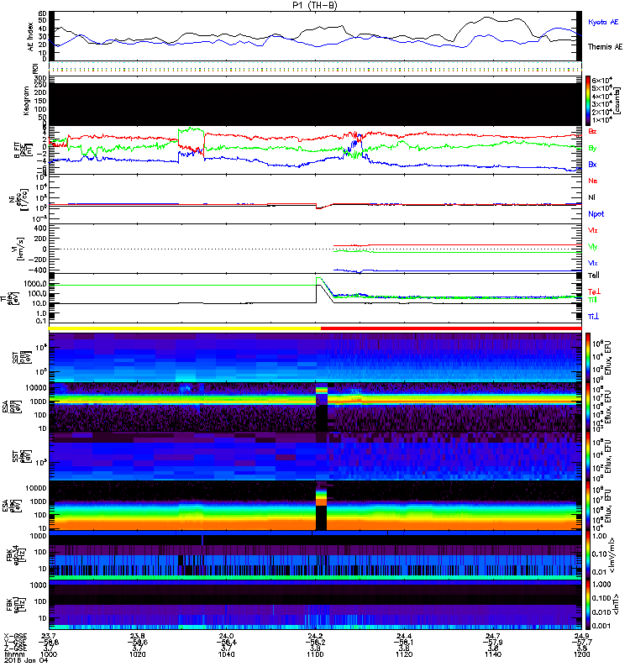Click the red Bz legend label
The width and height of the screenshot is (630, 672).
coord(592,131)
